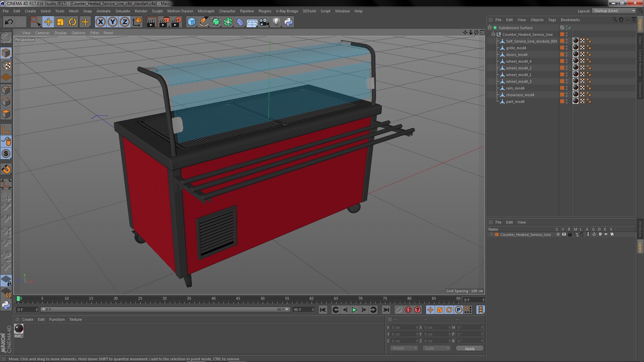Open V-Ray Bridge menu
This screenshot has width=644, height=362.
[x=287, y=11]
